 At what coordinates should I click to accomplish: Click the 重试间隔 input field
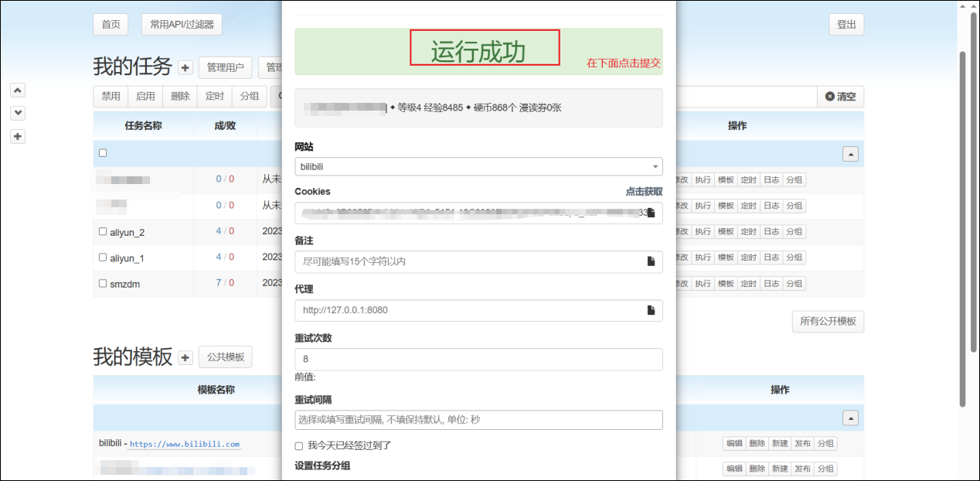tap(478, 420)
